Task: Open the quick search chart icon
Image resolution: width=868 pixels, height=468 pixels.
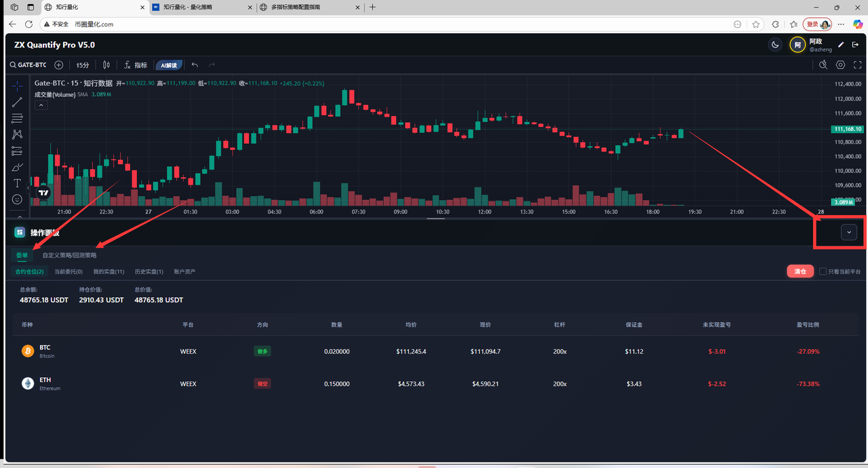Action: point(823,65)
